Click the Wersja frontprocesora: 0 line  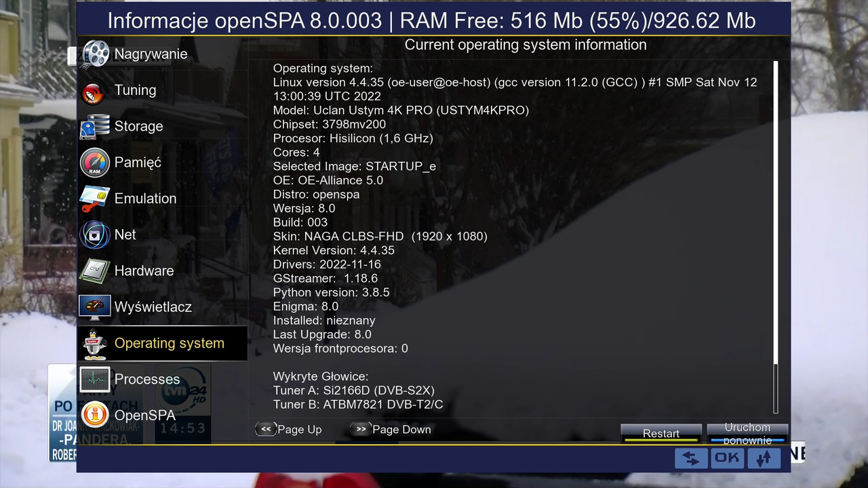pos(340,348)
